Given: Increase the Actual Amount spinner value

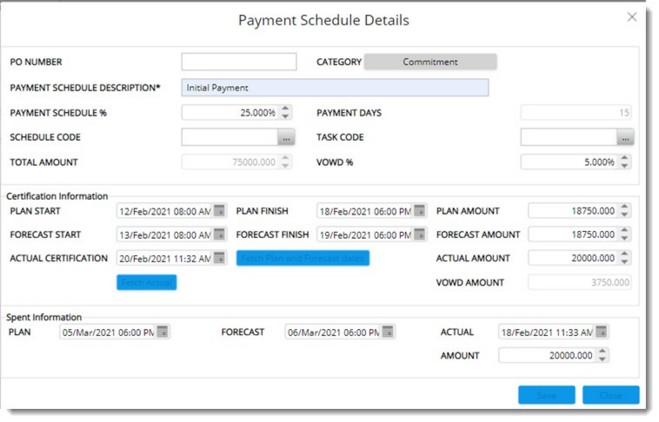Looking at the screenshot, I should 626,255.
